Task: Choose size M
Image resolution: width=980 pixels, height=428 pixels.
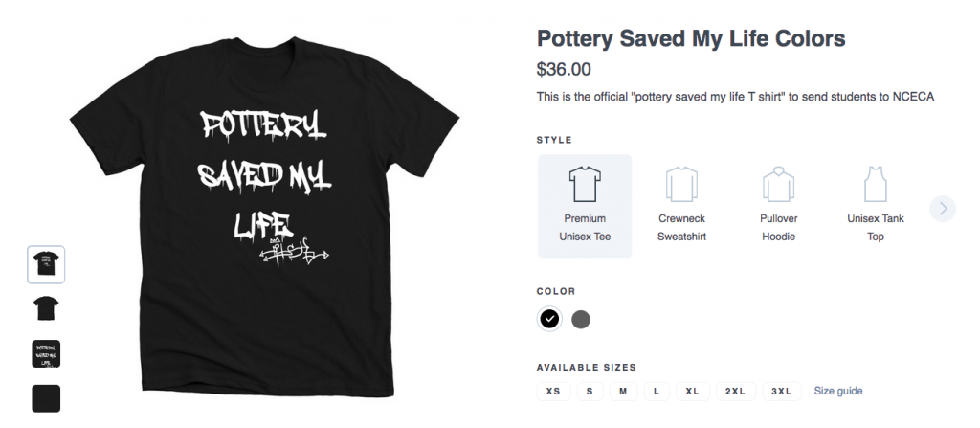Action: [x=623, y=391]
